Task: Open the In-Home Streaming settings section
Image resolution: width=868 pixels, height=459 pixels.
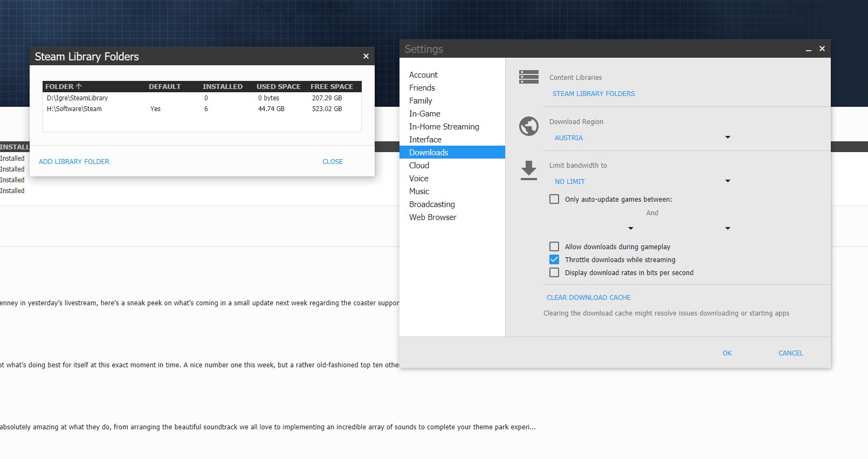Action: point(452,127)
